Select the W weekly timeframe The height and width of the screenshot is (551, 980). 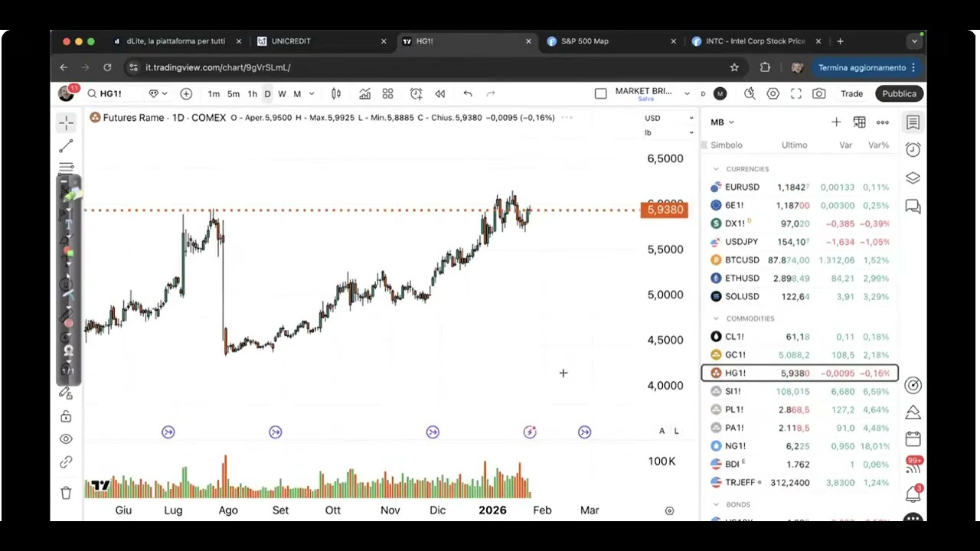coord(282,93)
